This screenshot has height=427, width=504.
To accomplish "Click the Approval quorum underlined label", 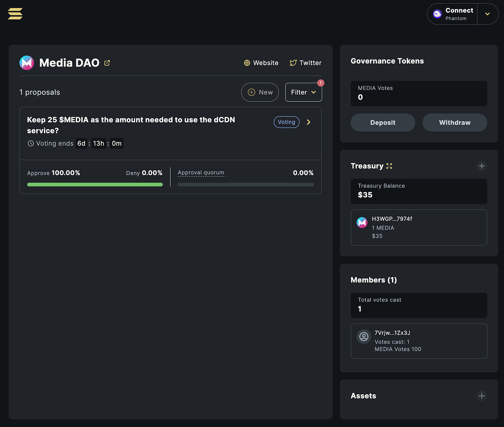I will tap(201, 173).
